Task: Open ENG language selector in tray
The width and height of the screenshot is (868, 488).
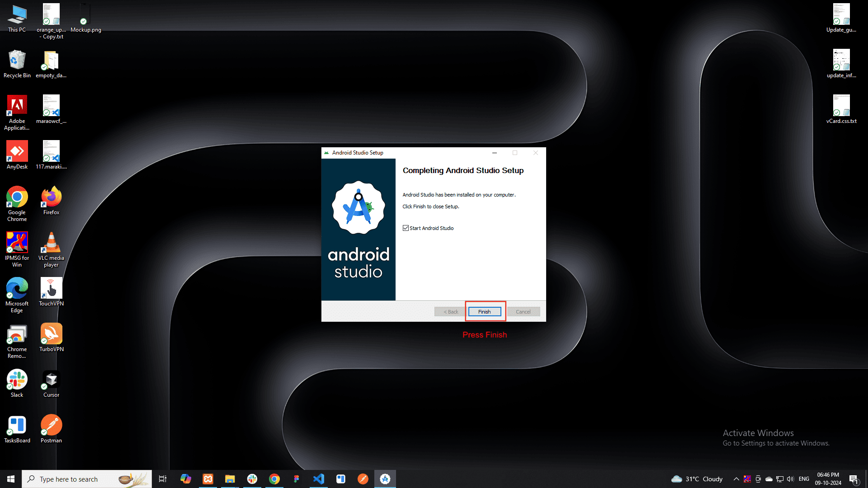Action: click(804, 479)
